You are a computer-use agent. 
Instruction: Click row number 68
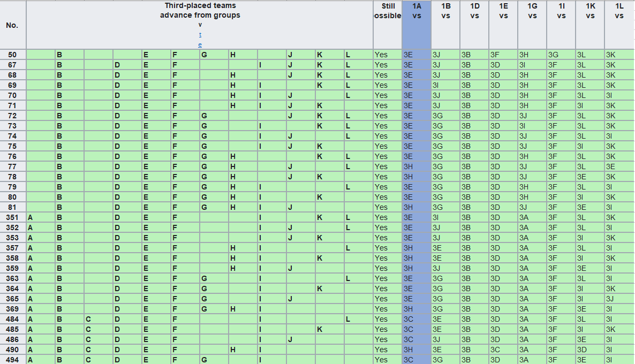(12, 75)
